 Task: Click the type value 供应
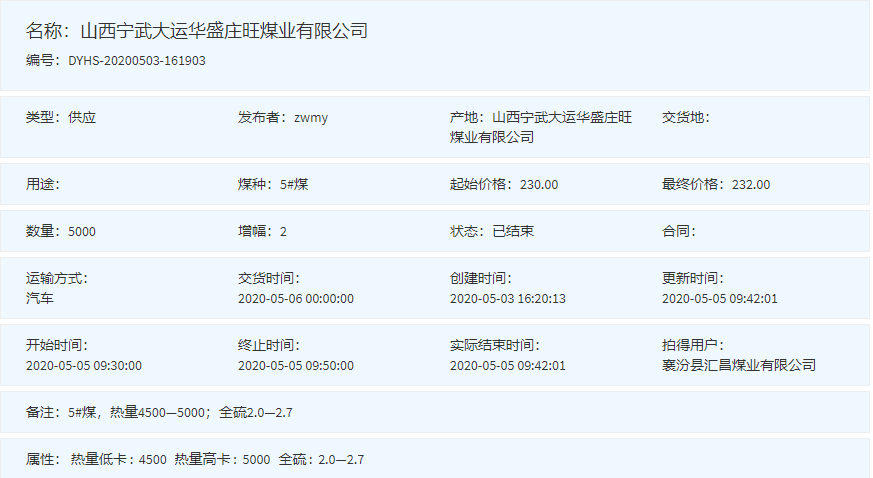click(x=82, y=117)
